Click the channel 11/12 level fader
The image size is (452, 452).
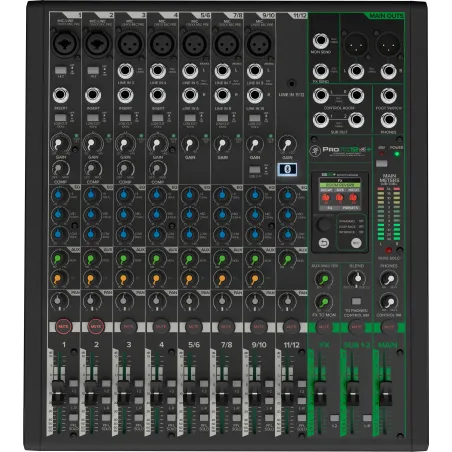pos(287,393)
